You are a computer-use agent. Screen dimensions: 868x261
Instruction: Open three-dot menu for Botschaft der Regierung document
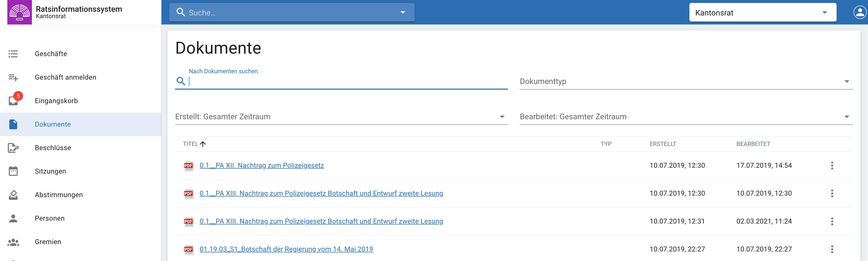coord(832,249)
